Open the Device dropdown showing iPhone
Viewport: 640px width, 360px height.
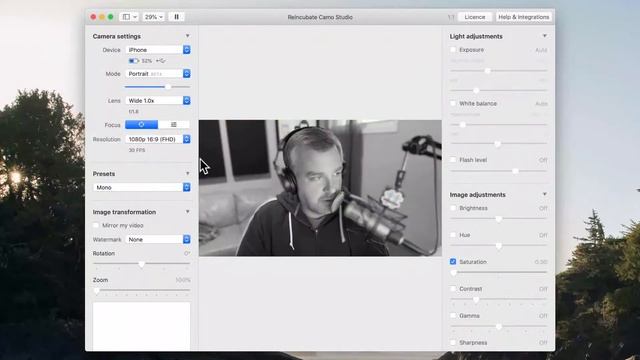pos(158,50)
